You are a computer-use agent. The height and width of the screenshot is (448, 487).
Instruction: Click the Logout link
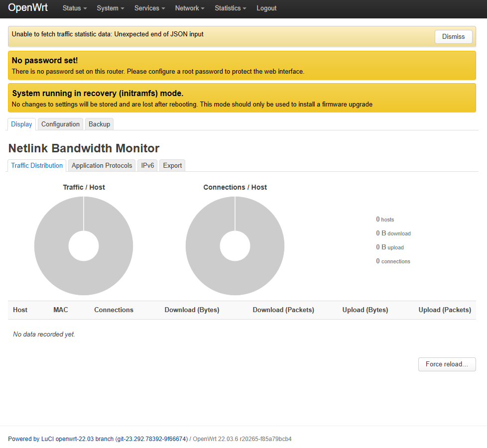[x=266, y=8]
